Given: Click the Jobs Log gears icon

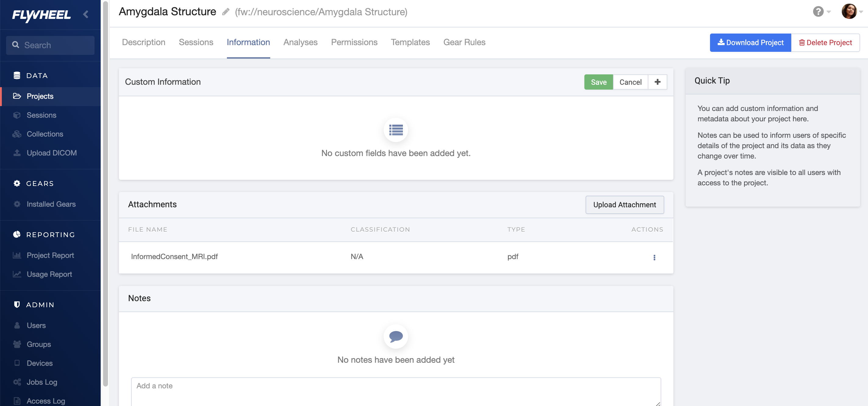Looking at the screenshot, I should (17, 382).
